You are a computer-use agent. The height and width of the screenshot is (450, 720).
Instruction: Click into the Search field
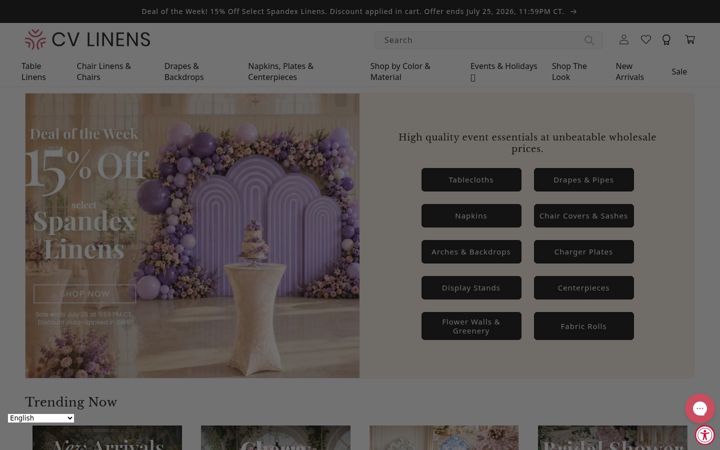click(x=488, y=40)
